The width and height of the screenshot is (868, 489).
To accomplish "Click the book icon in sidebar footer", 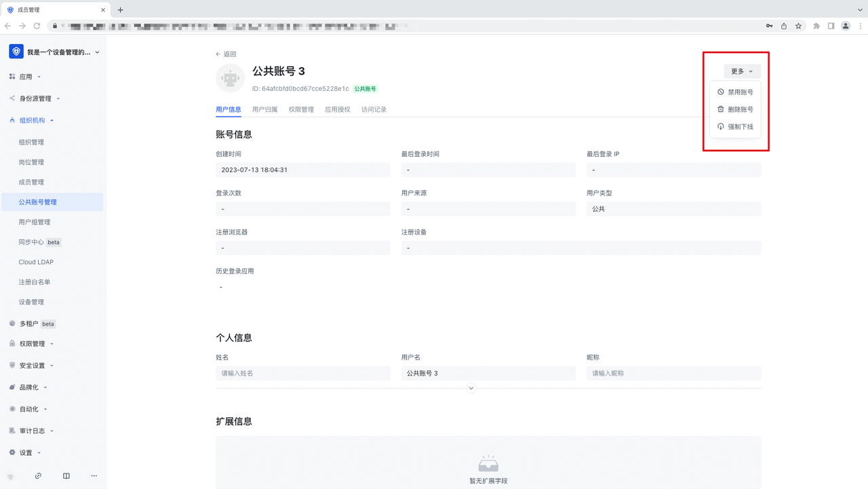I will [x=66, y=476].
